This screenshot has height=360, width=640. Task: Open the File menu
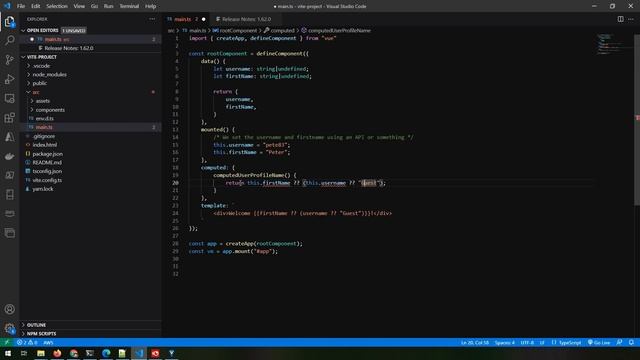click(x=21, y=6)
